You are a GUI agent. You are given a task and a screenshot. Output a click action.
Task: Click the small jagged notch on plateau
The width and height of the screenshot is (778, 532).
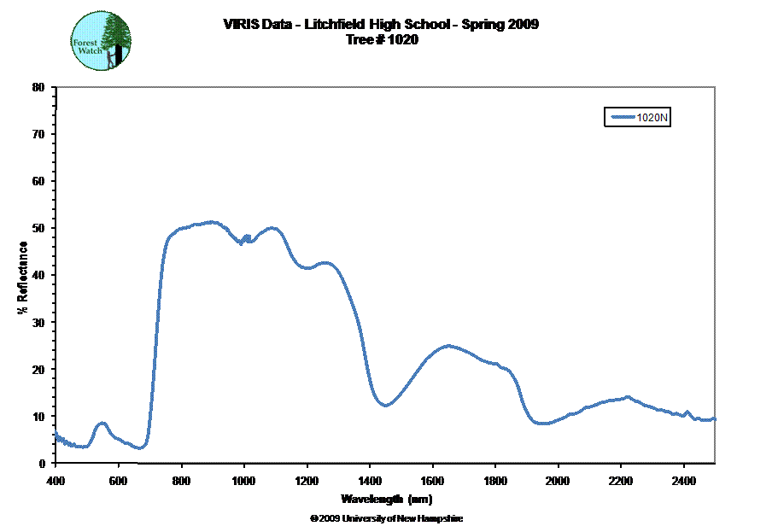[x=245, y=239]
